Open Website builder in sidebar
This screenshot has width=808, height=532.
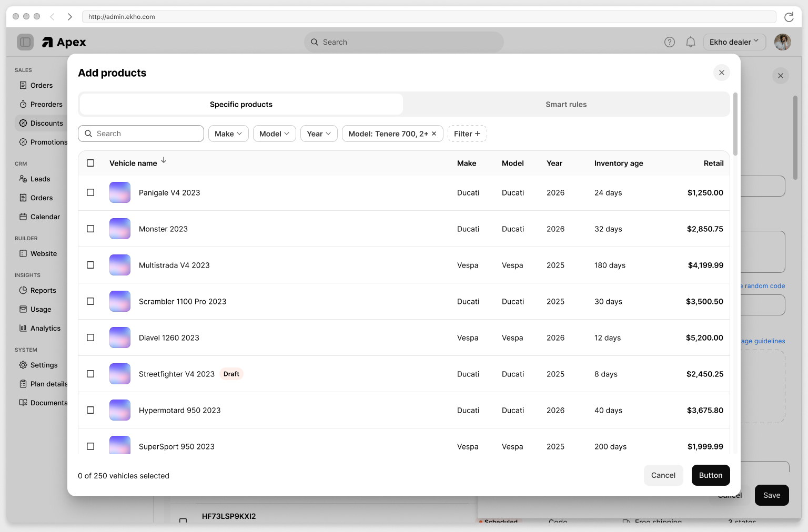pos(42,253)
